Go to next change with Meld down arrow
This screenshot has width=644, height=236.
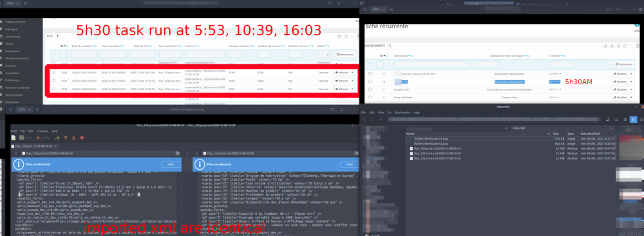[73, 138]
